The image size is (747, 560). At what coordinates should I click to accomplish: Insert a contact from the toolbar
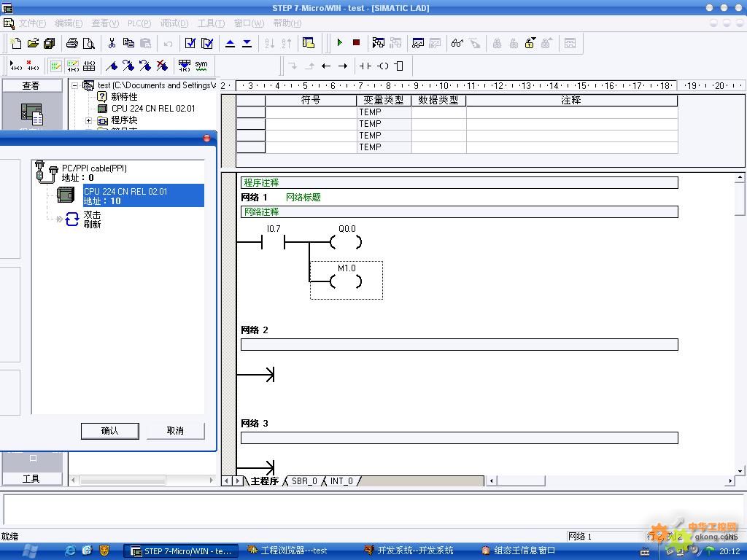(x=365, y=66)
